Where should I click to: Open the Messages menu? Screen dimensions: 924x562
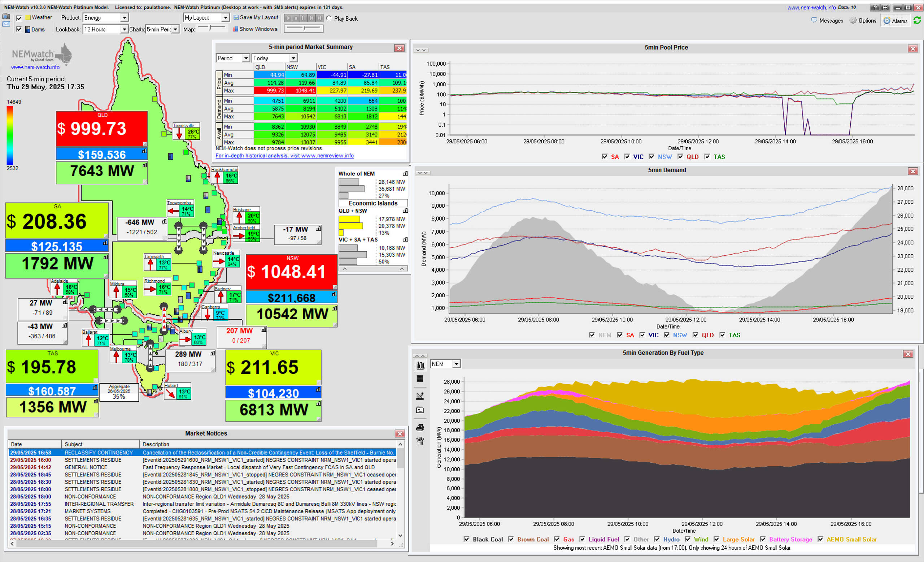pyautogui.click(x=827, y=21)
